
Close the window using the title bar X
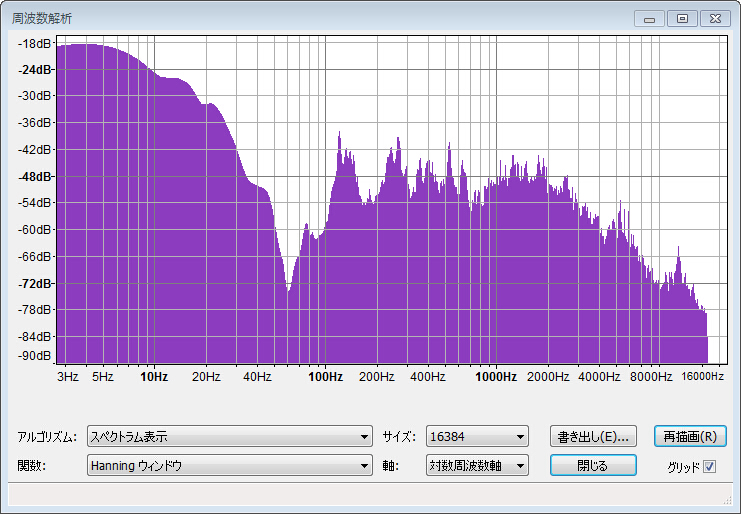click(x=715, y=18)
